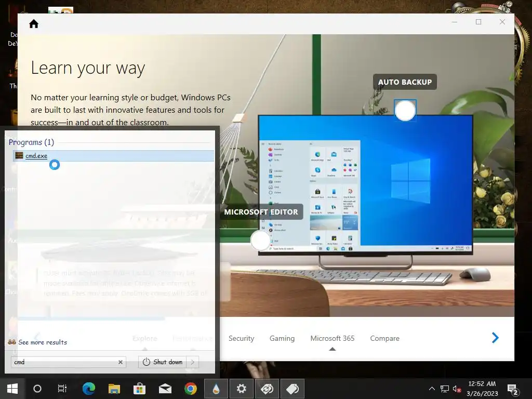Open the water-drop app on taskbar
The width and height of the screenshot is (532, 399).
(216, 389)
